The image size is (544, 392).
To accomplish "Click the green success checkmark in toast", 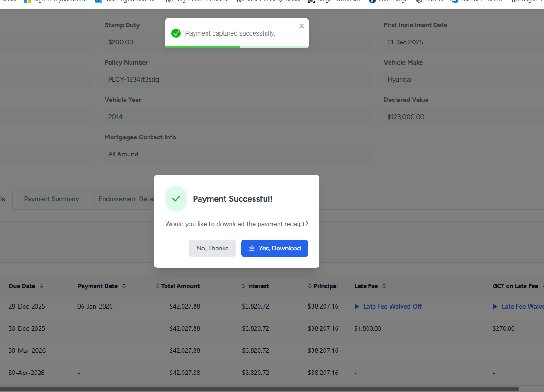I will [x=176, y=33].
